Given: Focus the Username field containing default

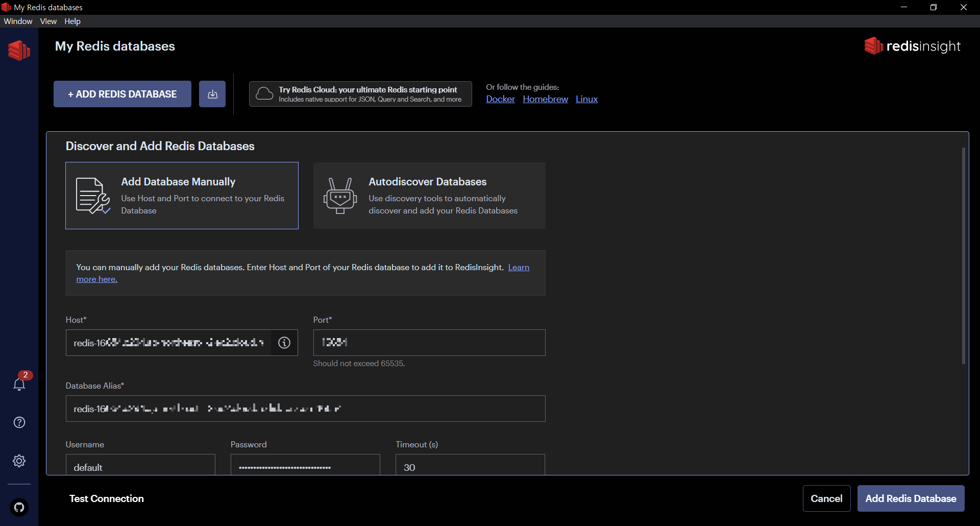Looking at the screenshot, I should click(140, 465).
